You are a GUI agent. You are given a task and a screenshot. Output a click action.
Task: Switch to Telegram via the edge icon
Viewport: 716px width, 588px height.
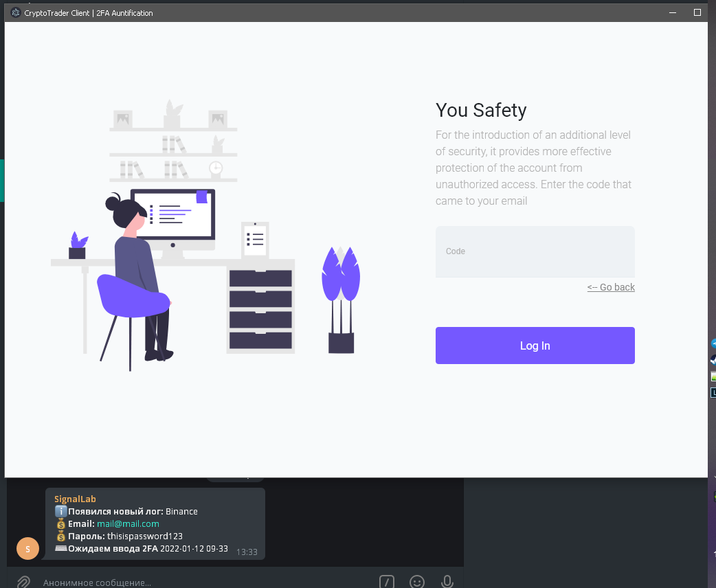[713, 343]
